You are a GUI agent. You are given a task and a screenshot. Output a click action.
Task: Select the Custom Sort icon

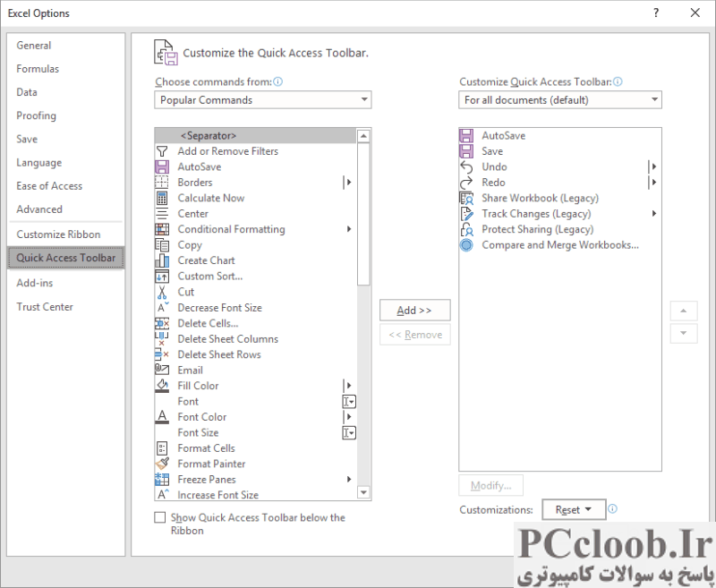coord(162,277)
